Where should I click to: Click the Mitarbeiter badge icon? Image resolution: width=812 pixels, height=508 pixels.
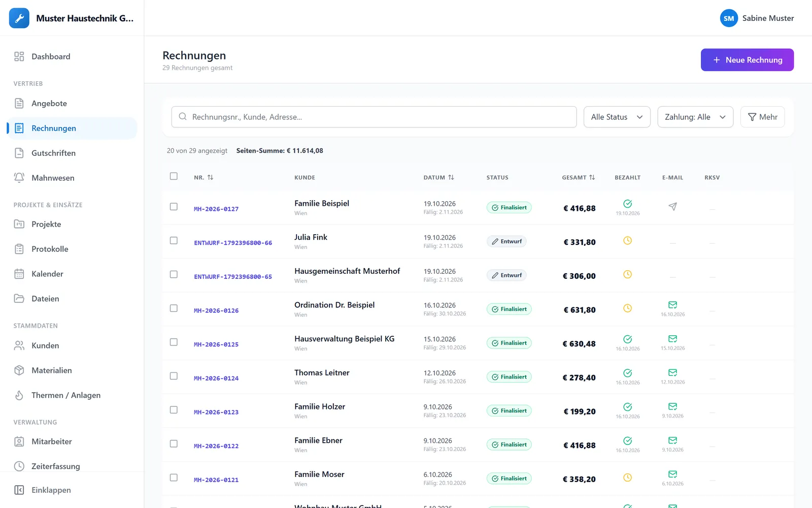(x=19, y=441)
